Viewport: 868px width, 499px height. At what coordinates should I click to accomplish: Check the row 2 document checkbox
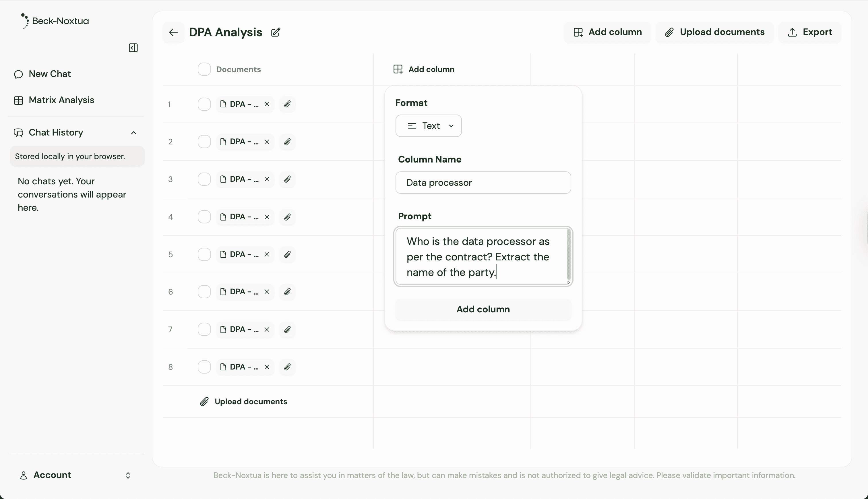(x=204, y=142)
